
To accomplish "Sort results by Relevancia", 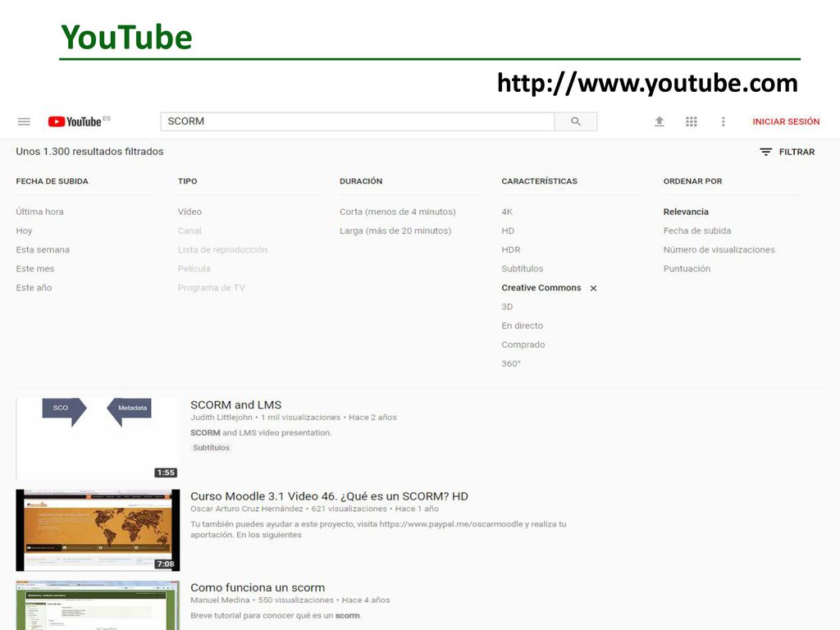I will 686,212.
